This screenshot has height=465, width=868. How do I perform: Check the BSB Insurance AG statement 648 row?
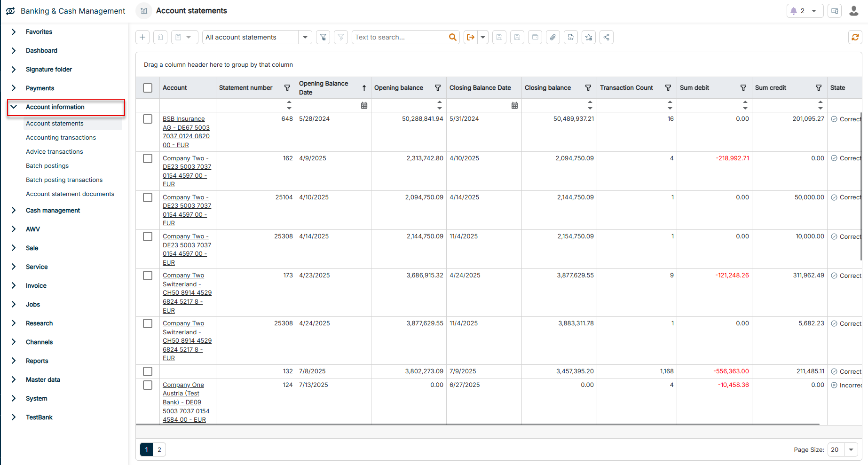tap(148, 119)
